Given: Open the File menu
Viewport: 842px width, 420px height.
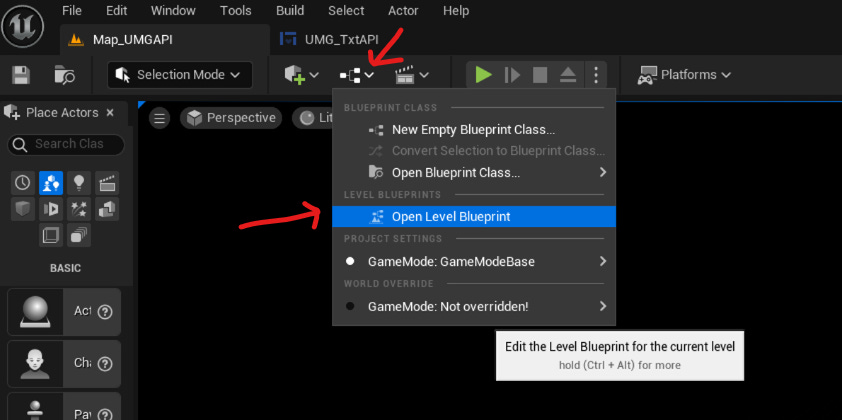Looking at the screenshot, I should [71, 11].
